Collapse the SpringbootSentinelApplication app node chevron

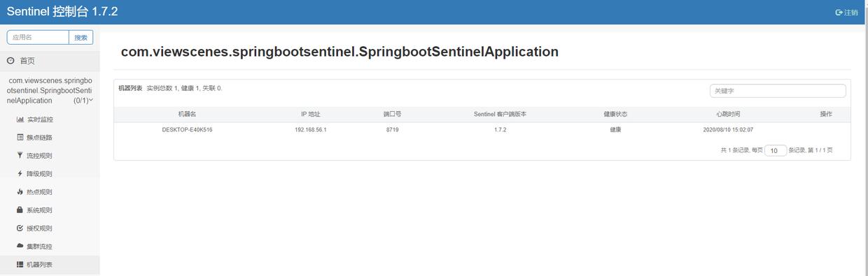91,100
